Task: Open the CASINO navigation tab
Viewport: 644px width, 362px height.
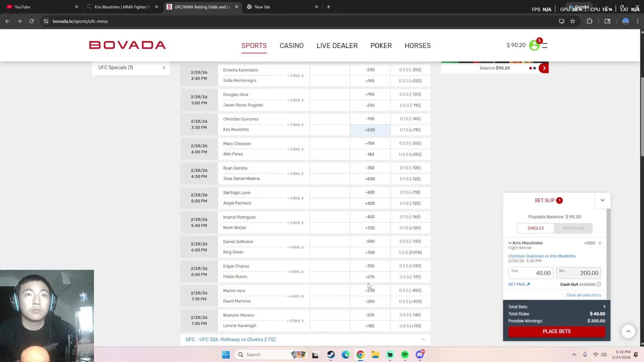Action: point(291,46)
